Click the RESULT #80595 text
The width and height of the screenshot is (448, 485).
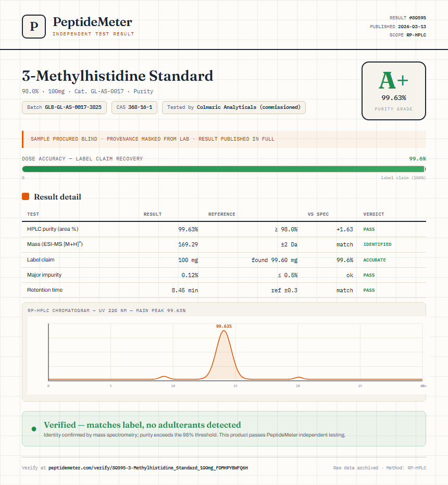coord(408,18)
